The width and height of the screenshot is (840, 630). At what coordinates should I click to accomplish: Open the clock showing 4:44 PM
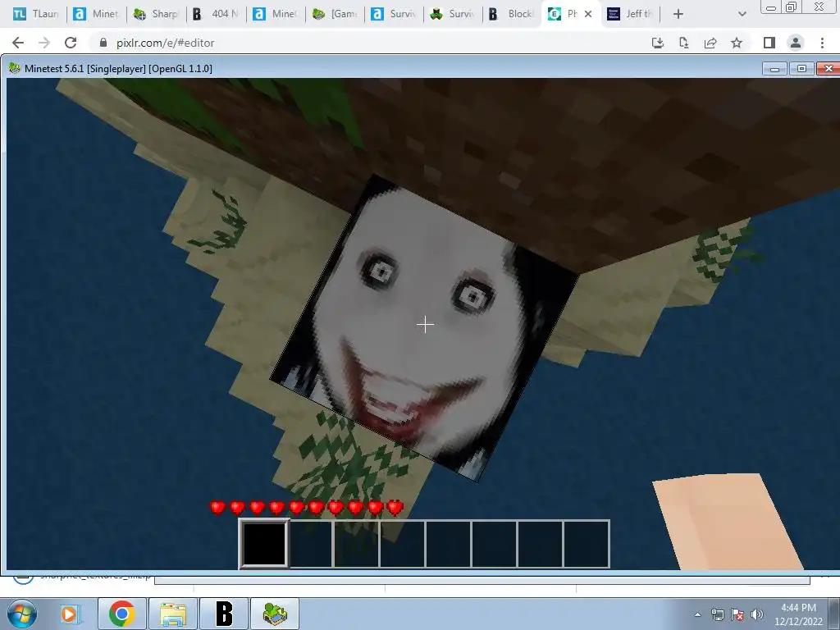tap(798, 614)
